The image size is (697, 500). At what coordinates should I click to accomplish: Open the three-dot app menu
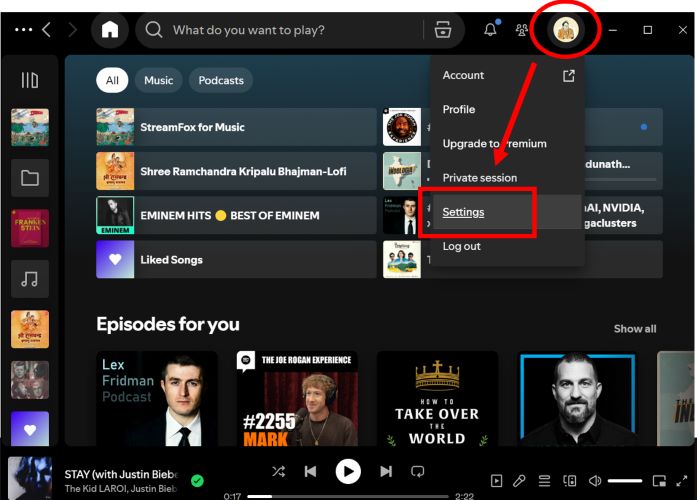coord(23,30)
